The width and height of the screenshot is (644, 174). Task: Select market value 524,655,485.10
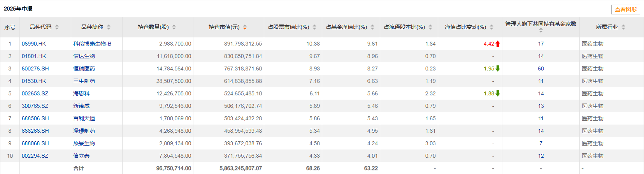pyautogui.click(x=243, y=93)
